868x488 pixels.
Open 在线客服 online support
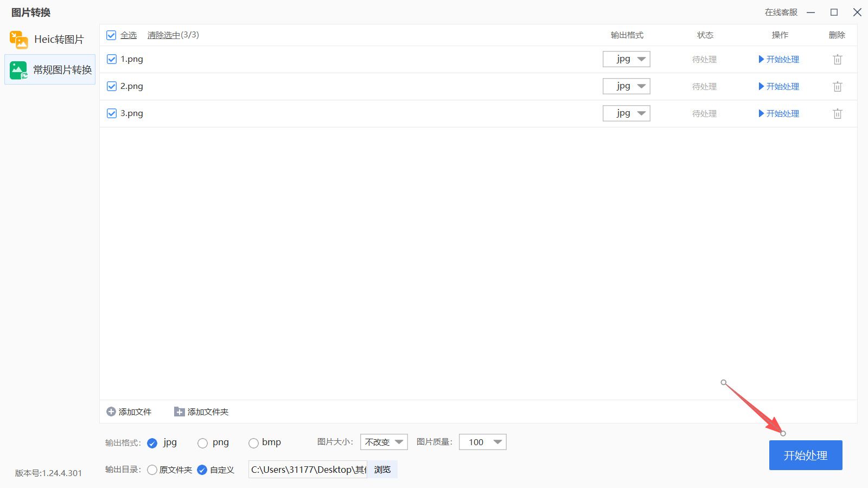[x=781, y=12]
